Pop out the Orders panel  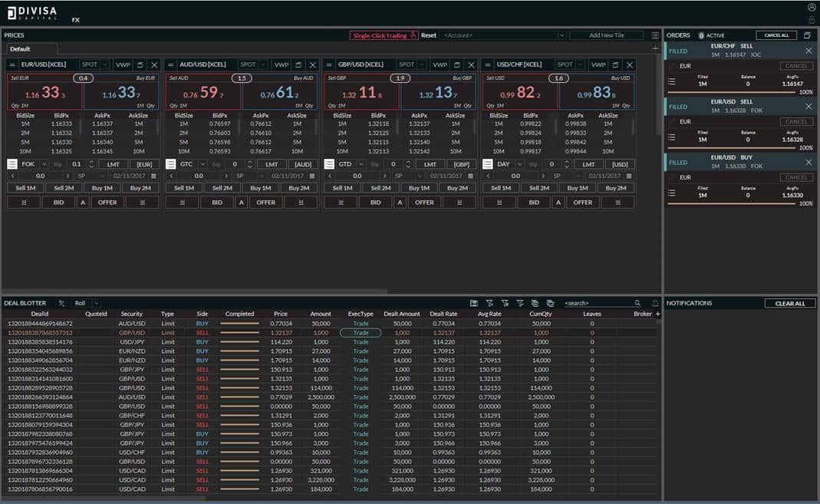tap(807, 35)
